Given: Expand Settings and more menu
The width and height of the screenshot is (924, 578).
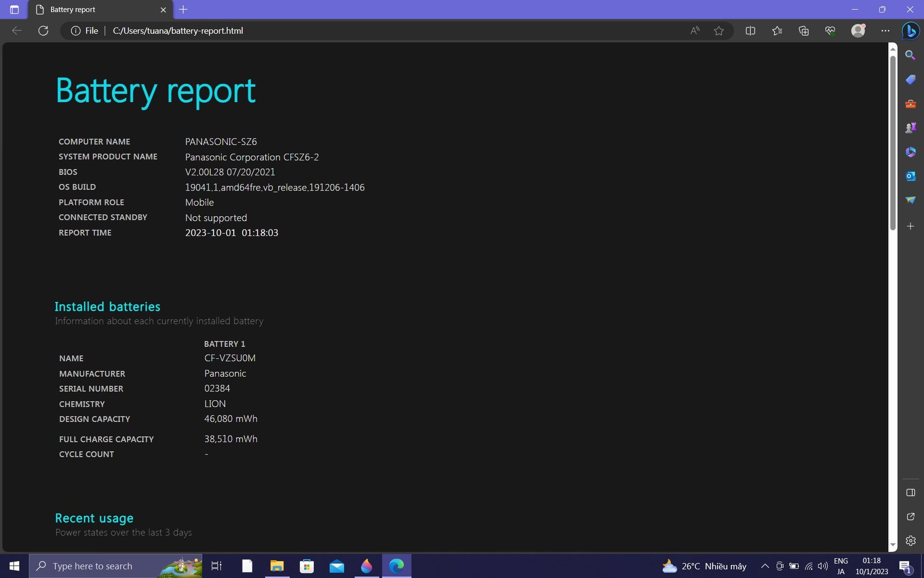Looking at the screenshot, I should click(885, 31).
